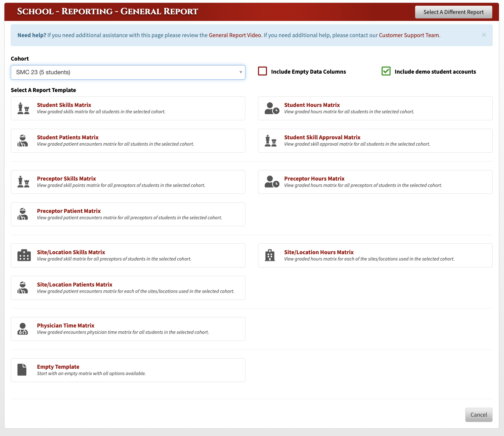
Task: Click the blank document icon beside Empty Template
Action: (22, 370)
